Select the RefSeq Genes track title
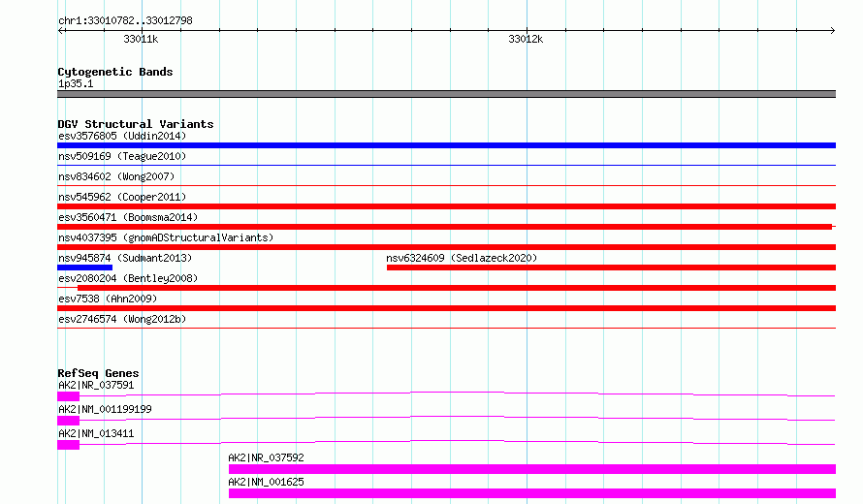The height and width of the screenshot is (504, 863). point(98,373)
